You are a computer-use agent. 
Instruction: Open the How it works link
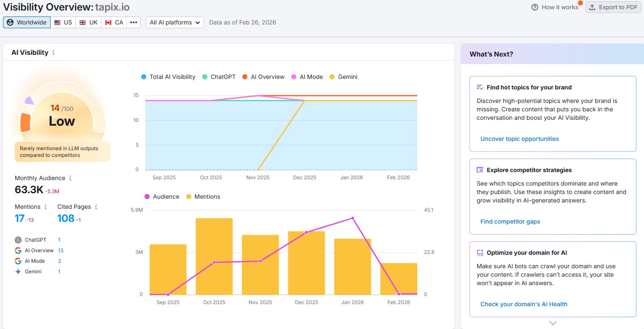(555, 7)
